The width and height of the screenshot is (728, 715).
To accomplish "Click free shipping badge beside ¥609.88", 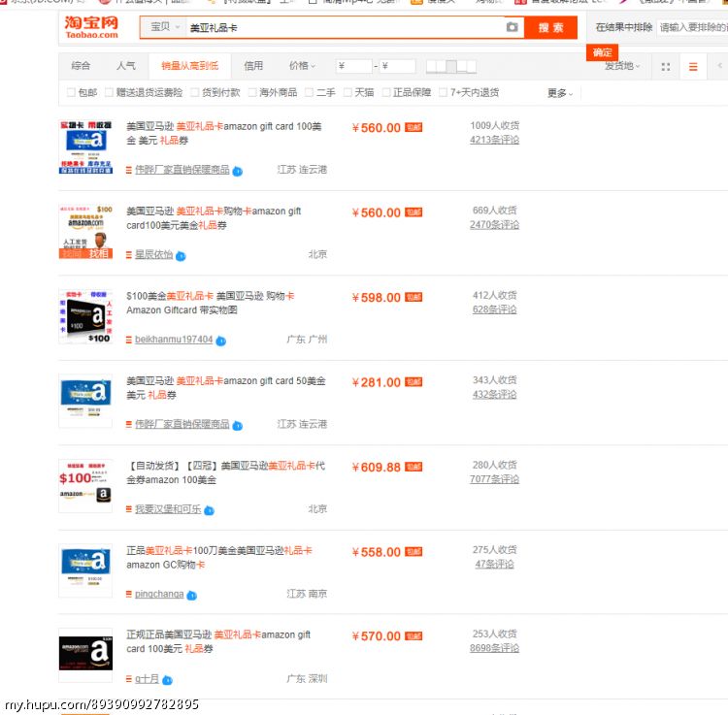I will [x=414, y=467].
